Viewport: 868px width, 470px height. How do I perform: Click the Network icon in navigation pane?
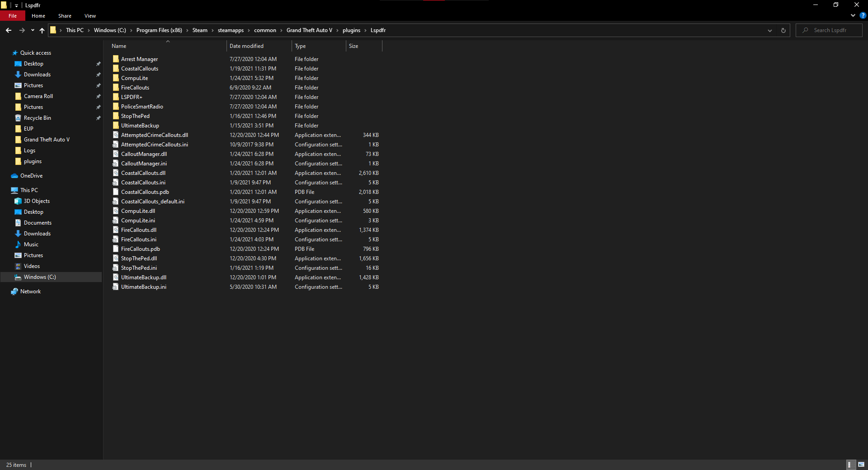coord(14,291)
